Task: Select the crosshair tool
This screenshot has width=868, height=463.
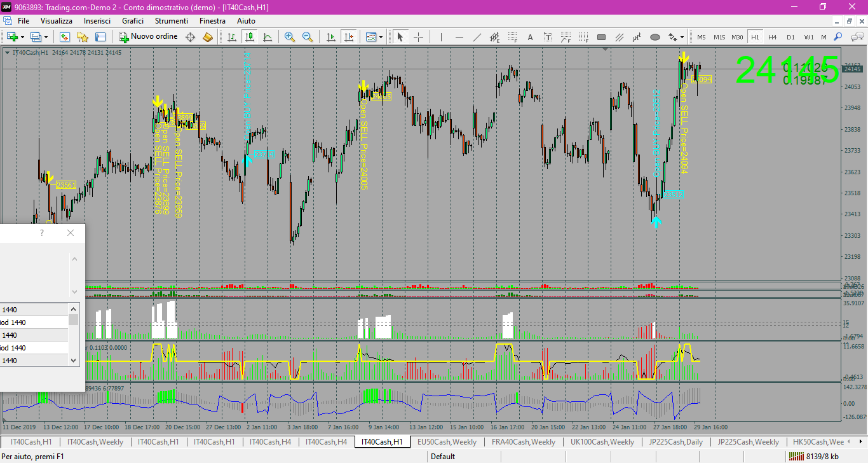Action: pyautogui.click(x=418, y=37)
